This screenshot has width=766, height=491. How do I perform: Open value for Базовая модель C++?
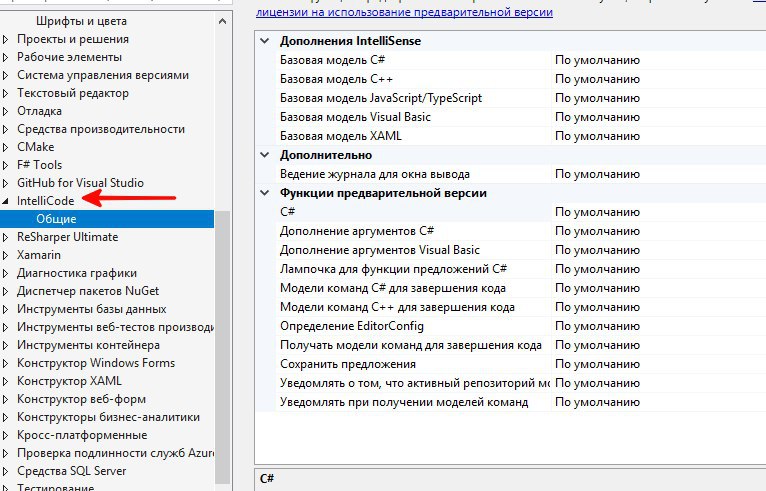coord(658,79)
